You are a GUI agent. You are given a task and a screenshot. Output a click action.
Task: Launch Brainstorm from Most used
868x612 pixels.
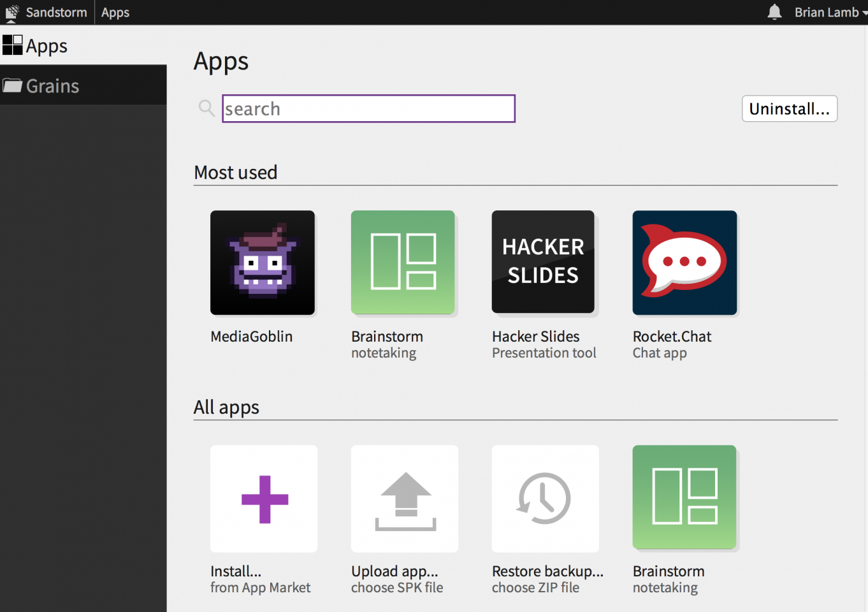(403, 263)
